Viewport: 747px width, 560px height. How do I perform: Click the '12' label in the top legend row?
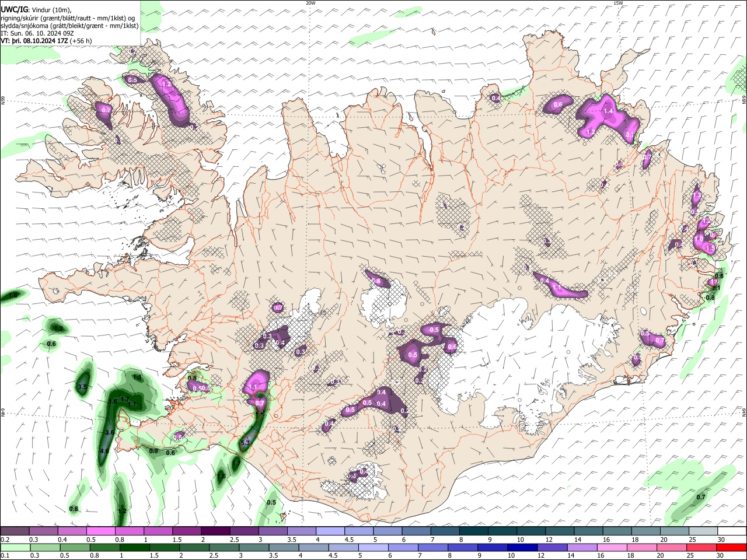pos(549,540)
